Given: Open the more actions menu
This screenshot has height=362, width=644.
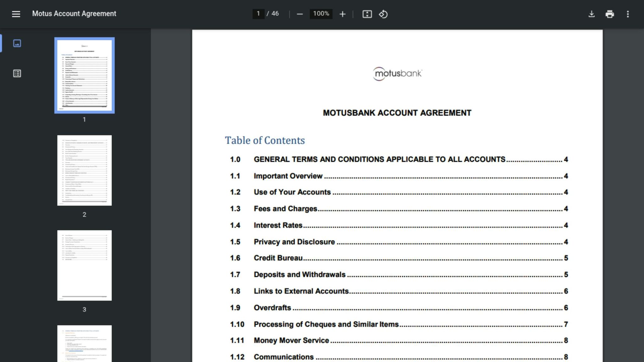Looking at the screenshot, I should pos(628,14).
